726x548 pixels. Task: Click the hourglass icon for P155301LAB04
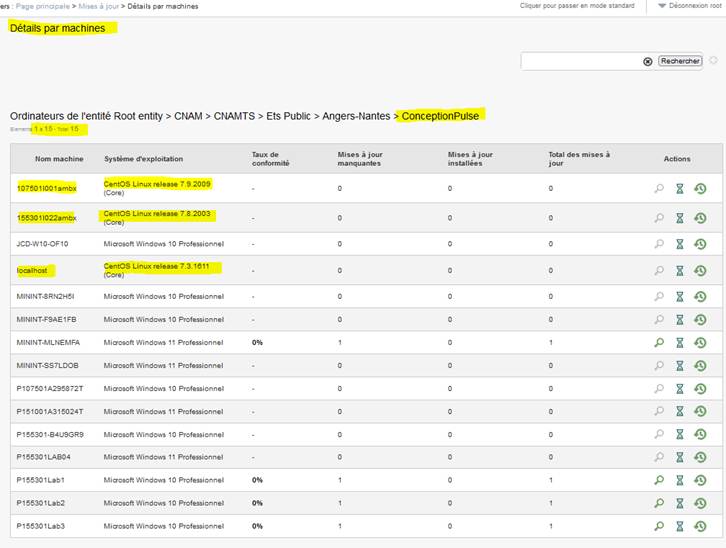679,457
